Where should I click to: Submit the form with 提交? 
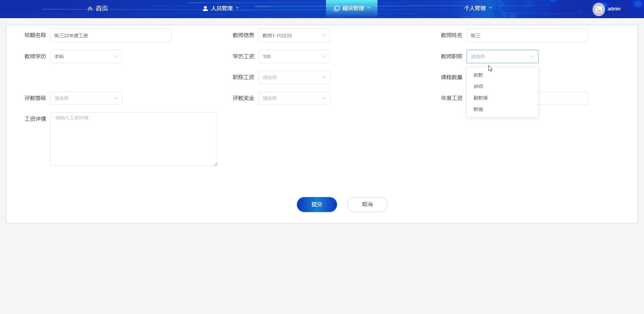pos(317,204)
